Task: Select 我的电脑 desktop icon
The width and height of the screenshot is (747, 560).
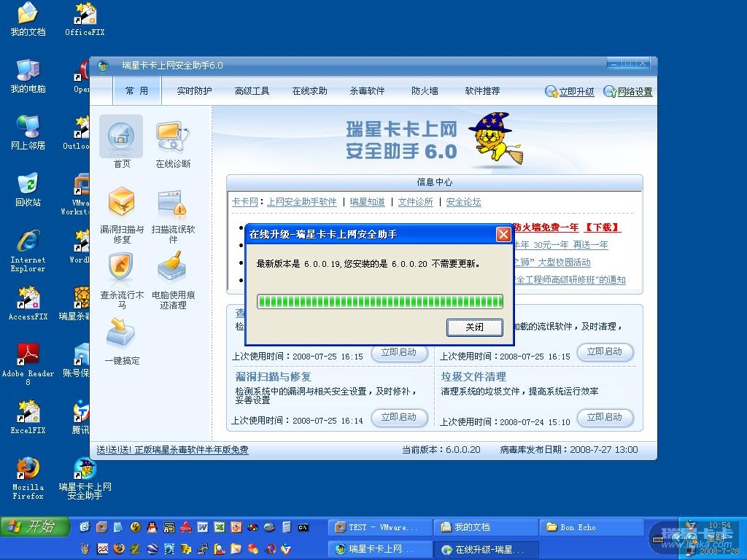Action: click(x=28, y=76)
